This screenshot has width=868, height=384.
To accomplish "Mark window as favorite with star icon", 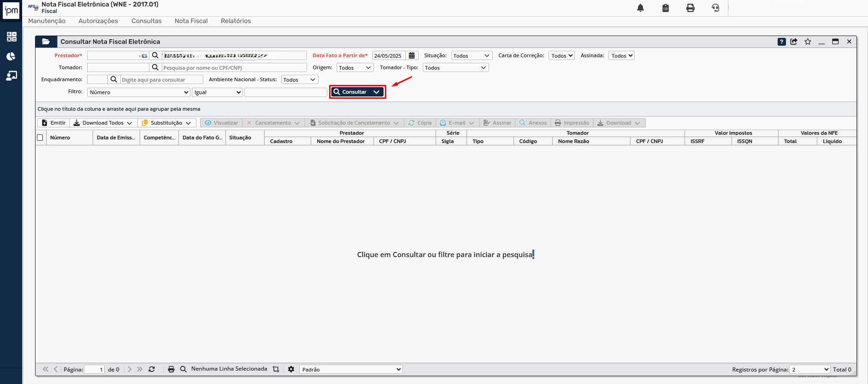I will pos(808,42).
